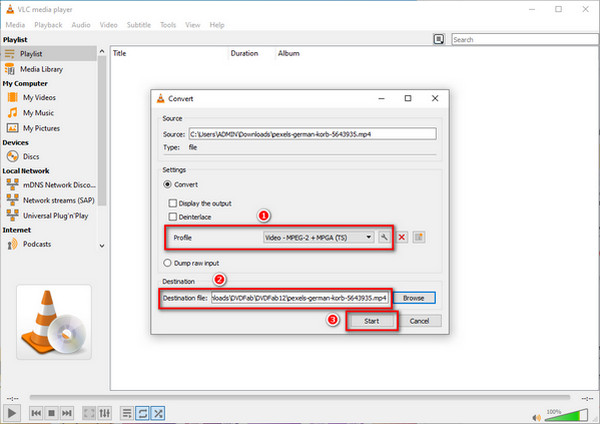Open My Pictures in sidebar
The width and height of the screenshot is (600, 424).
[x=41, y=128]
